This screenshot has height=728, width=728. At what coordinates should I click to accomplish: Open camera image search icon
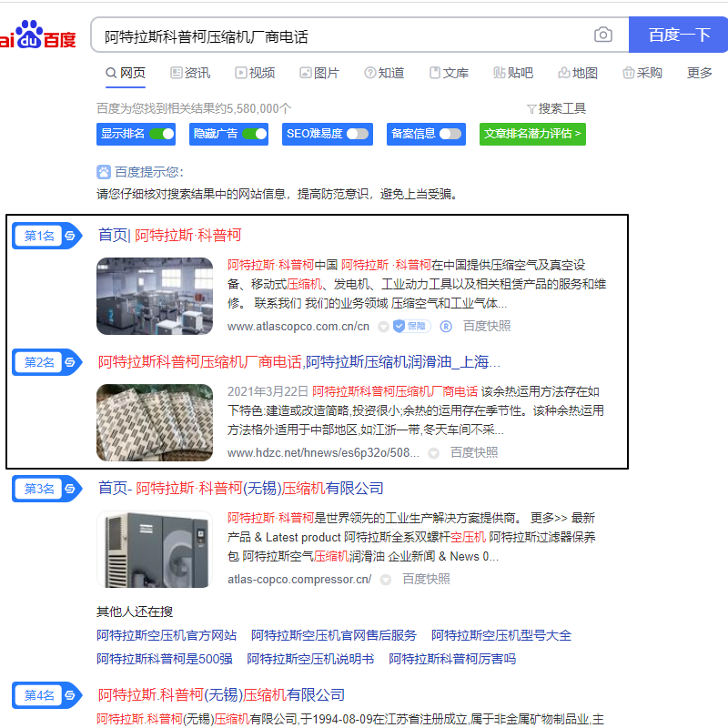pyautogui.click(x=602, y=35)
